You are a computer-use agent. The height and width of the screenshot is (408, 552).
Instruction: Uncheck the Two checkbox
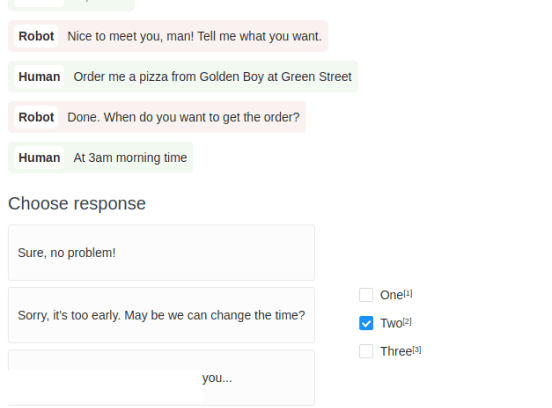tap(366, 323)
